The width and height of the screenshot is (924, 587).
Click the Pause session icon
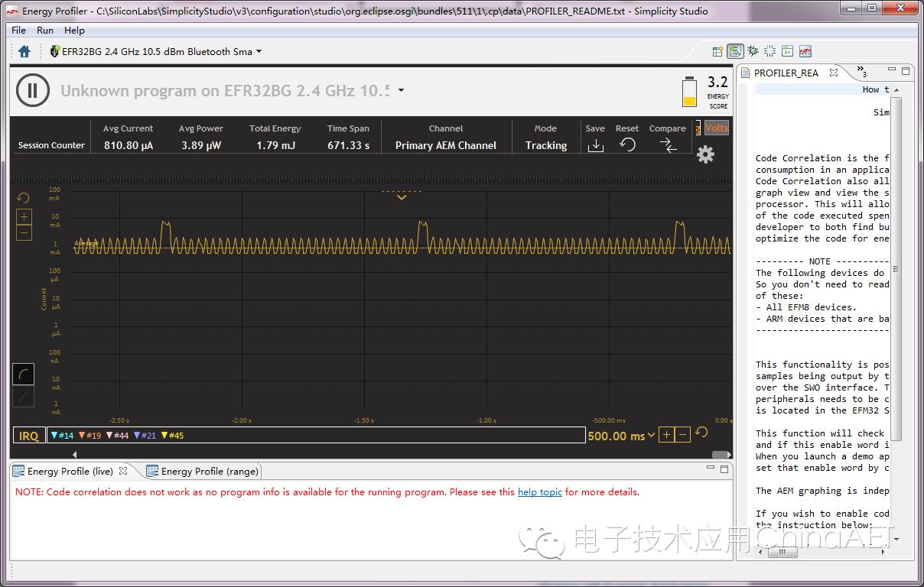coord(32,91)
